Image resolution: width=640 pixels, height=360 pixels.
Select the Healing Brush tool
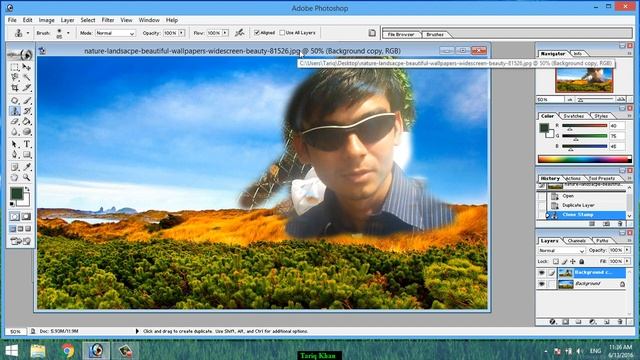[15, 100]
